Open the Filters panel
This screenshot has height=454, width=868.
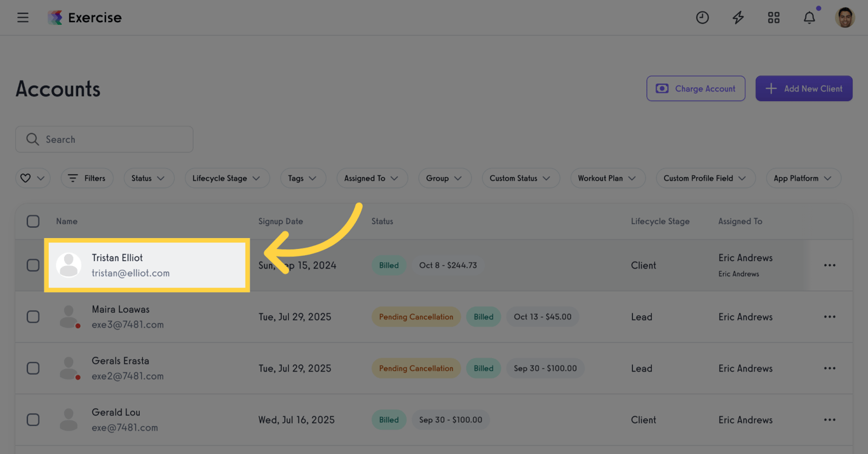click(x=87, y=178)
